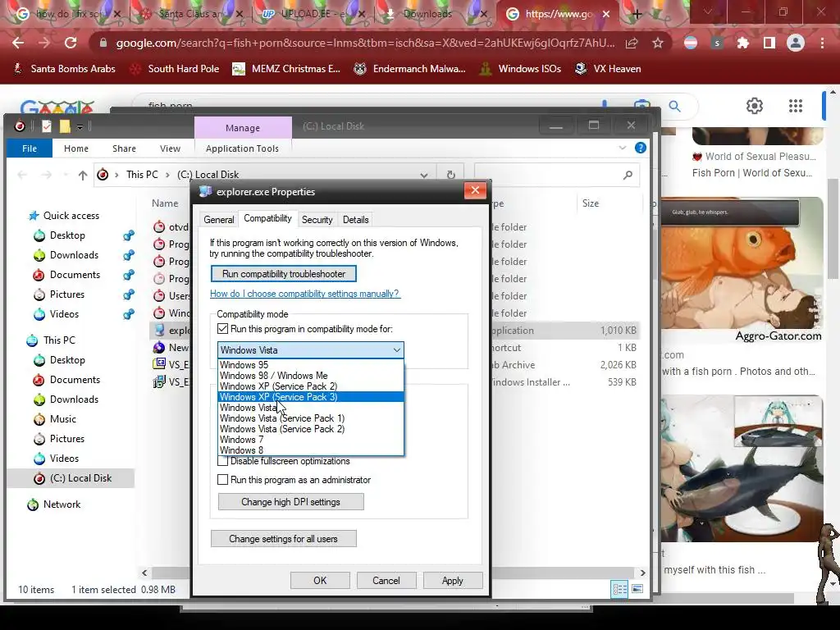Screen dimensions: 840x630
Task: Select Windows XP (Service Pack 3)
Action: [x=311, y=397]
